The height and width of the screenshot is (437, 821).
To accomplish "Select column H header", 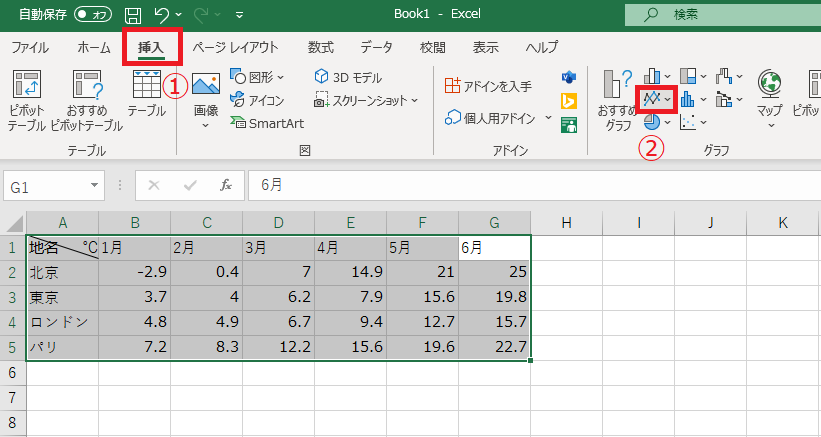I will coord(567,223).
